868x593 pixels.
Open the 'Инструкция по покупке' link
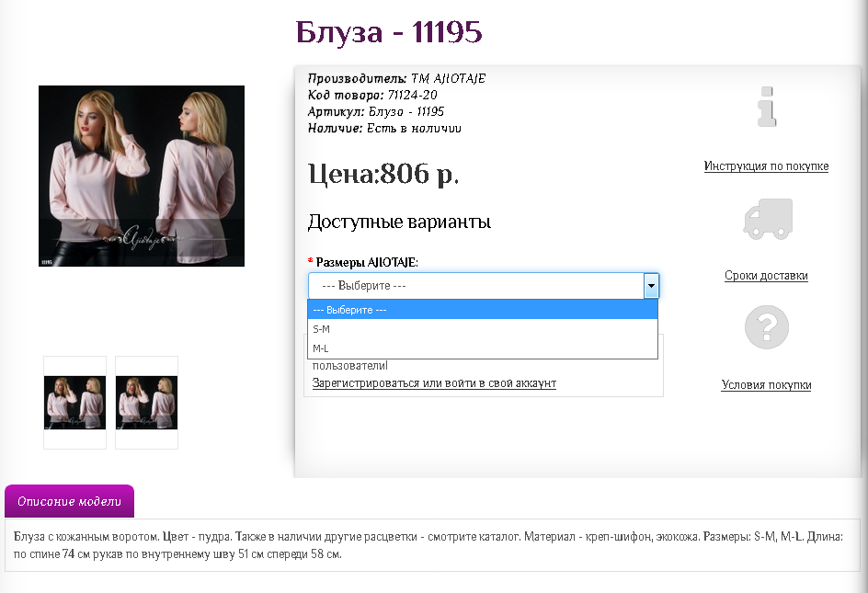766,166
